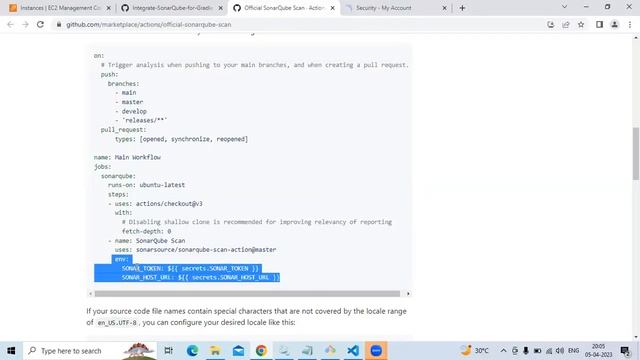Open the Windows Start menu

pyautogui.click(x=11, y=351)
